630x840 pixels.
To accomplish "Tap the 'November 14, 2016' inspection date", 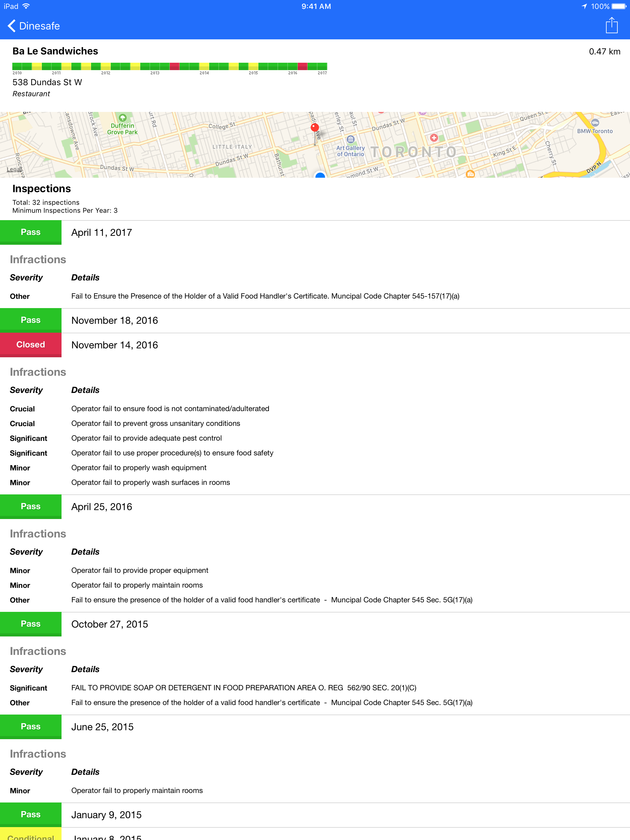I will pos(114,345).
